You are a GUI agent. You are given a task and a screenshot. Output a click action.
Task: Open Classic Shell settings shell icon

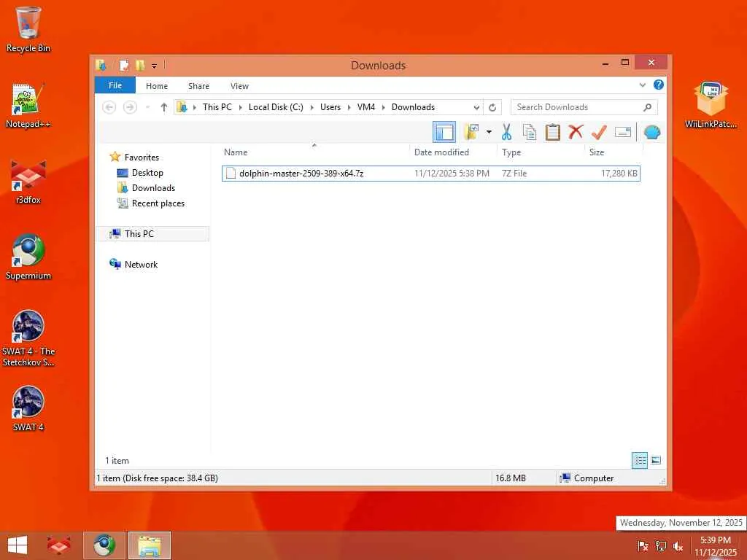coord(652,132)
